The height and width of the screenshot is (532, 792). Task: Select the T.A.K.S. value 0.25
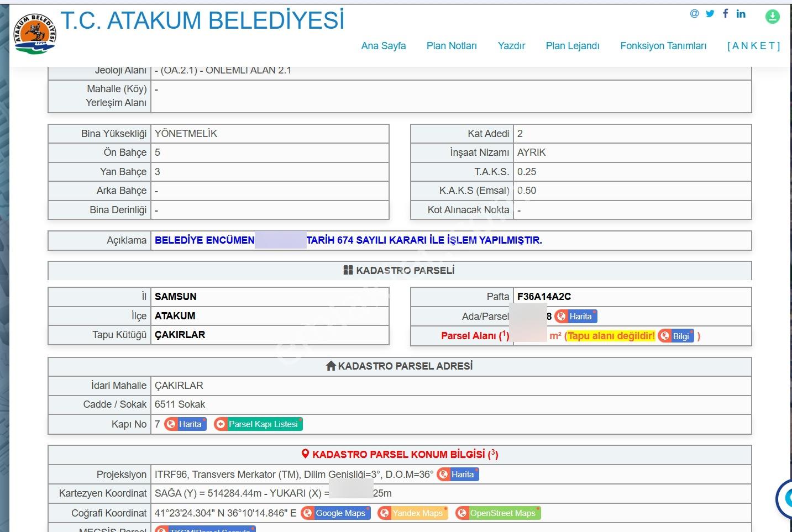coord(527,172)
